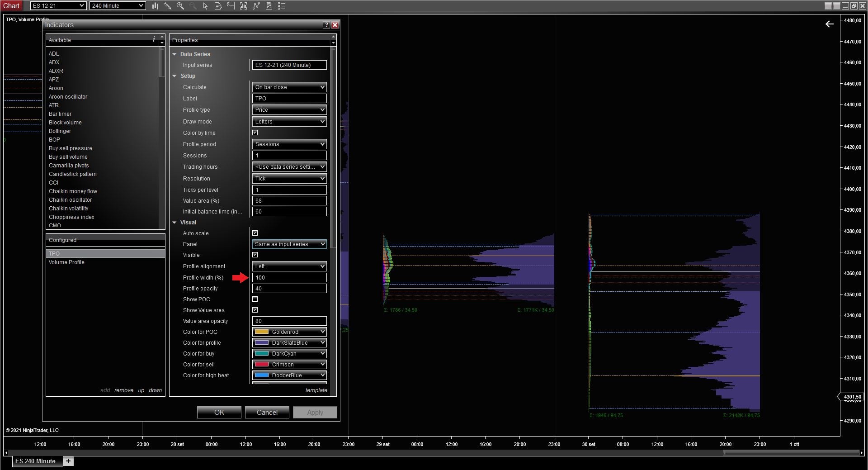
Task: Collapse the Visual properties section
Action: point(175,223)
